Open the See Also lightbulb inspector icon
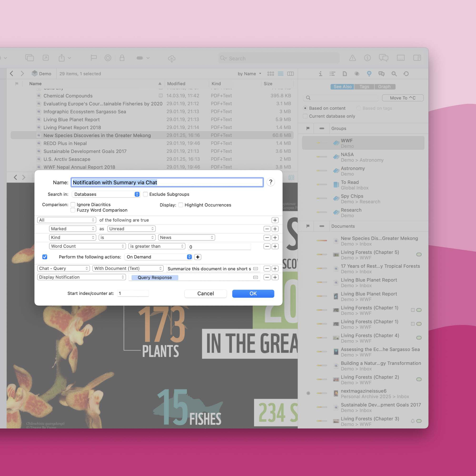The width and height of the screenshot is (476, 476). click(369, 74)
